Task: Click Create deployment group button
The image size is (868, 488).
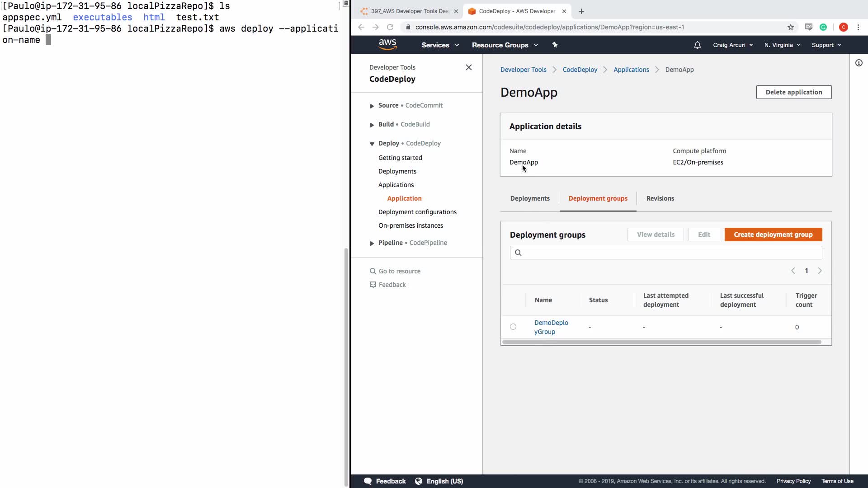Action: coord(773,235)
